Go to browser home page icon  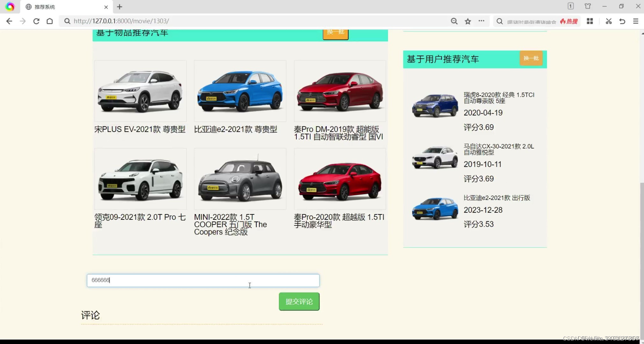pyautogui.click(x=50, y=21)
